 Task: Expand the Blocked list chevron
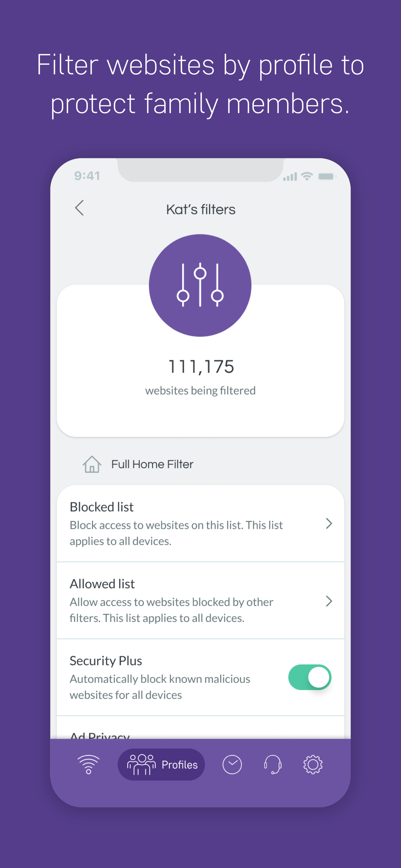[x=329, y=523]
